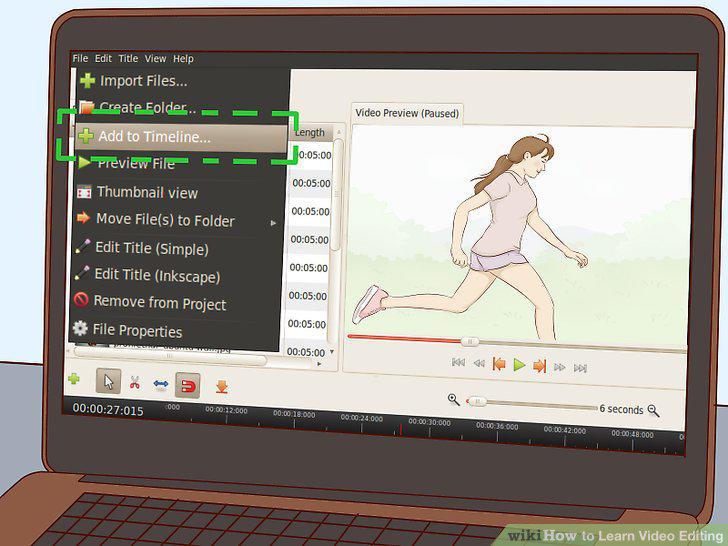Click the zoom out magnifier icon
Image resolution: width=728 pixels, height=546 pixels.
click(653, 410)
